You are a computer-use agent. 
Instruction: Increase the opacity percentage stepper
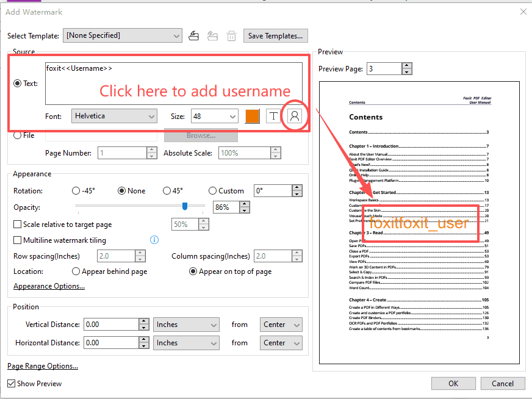pos(244,204)
